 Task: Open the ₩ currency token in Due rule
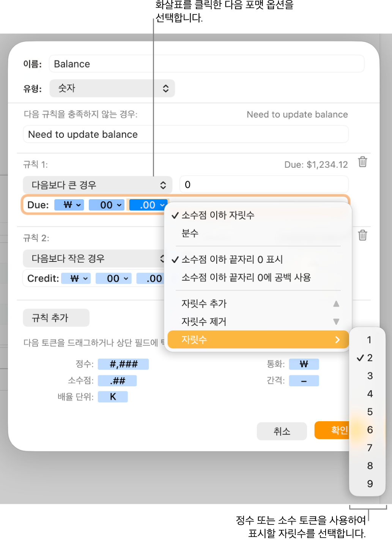(x=69, y=205)
